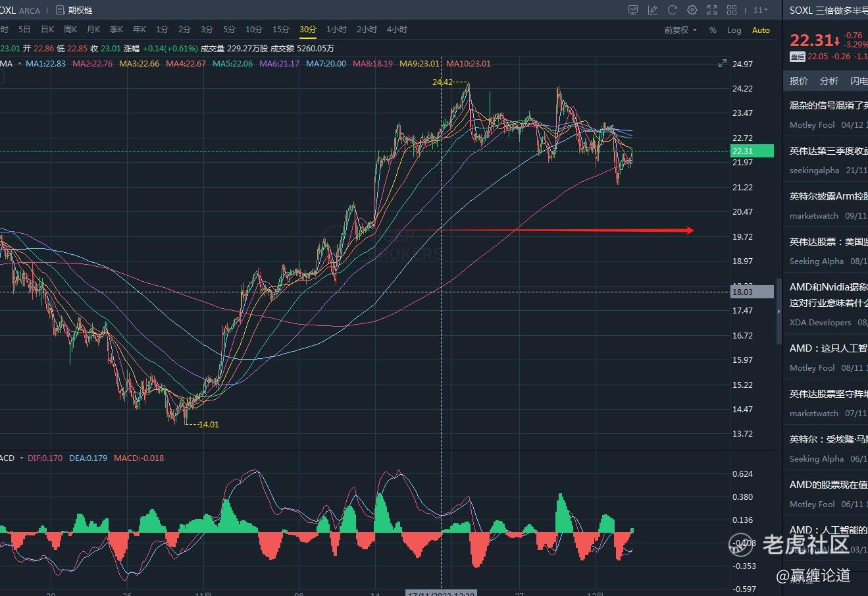
Task: Expand the chart with diagonal arrow icon
Action: point(722,63)
